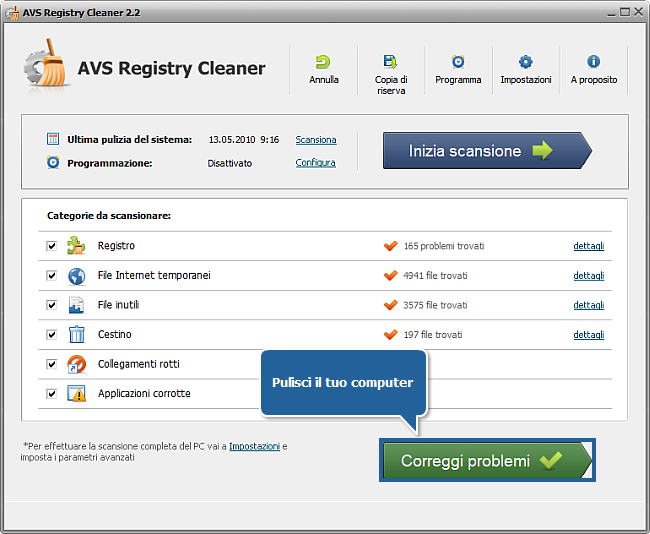Open the A proposito info icon

point(593,62)
